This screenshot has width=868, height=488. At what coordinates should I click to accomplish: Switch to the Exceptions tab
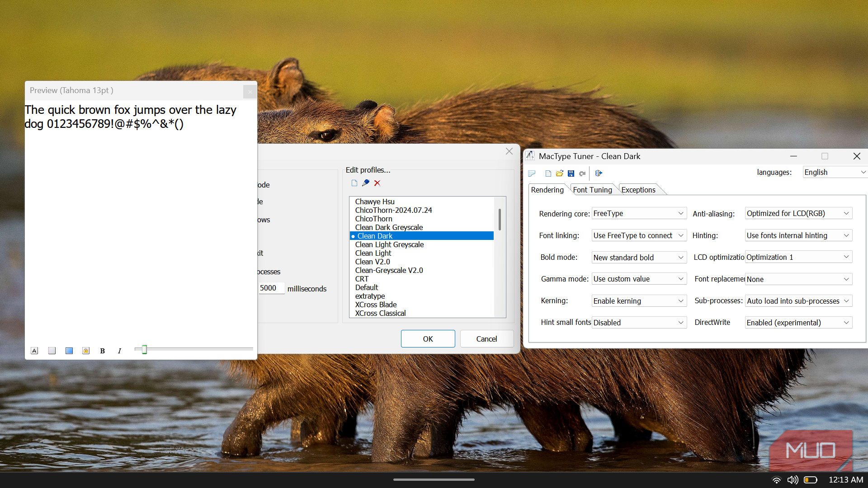coord(638,190)
